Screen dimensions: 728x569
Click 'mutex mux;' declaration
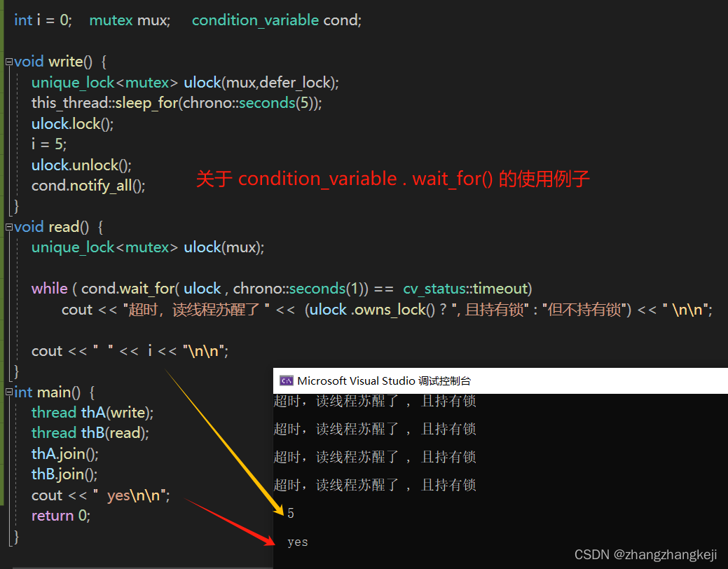click(x=130, y=20)
